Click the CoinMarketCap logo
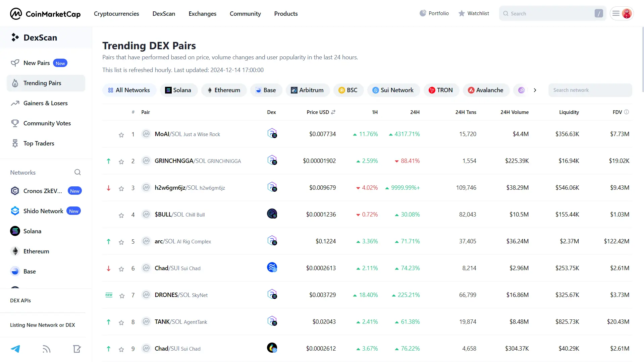644x362 pixels. click(x=45, y=14)
